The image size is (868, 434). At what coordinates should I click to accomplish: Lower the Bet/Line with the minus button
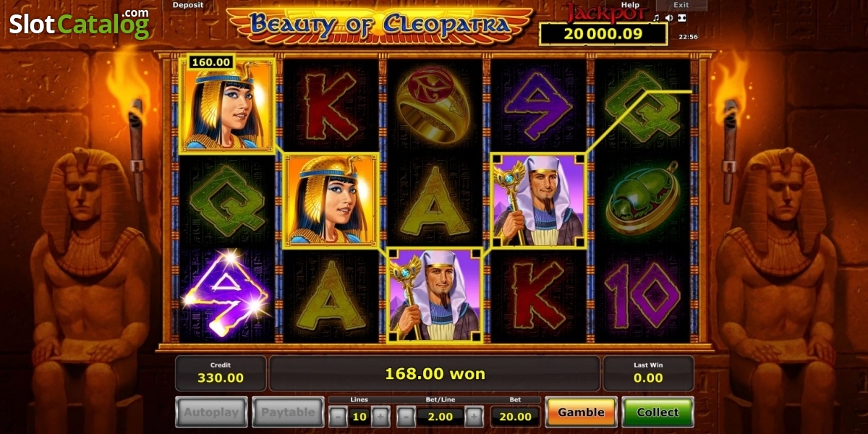click(x=407, y=416)
